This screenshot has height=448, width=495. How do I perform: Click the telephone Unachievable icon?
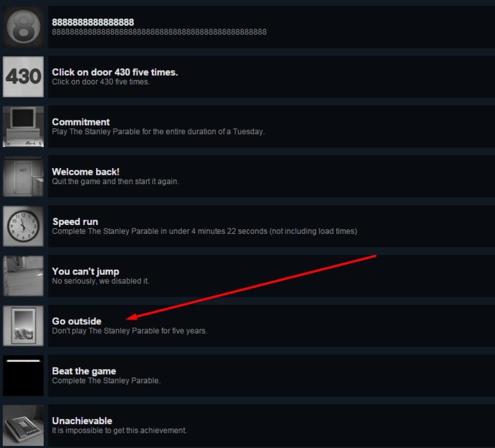(x=23, y=426)
